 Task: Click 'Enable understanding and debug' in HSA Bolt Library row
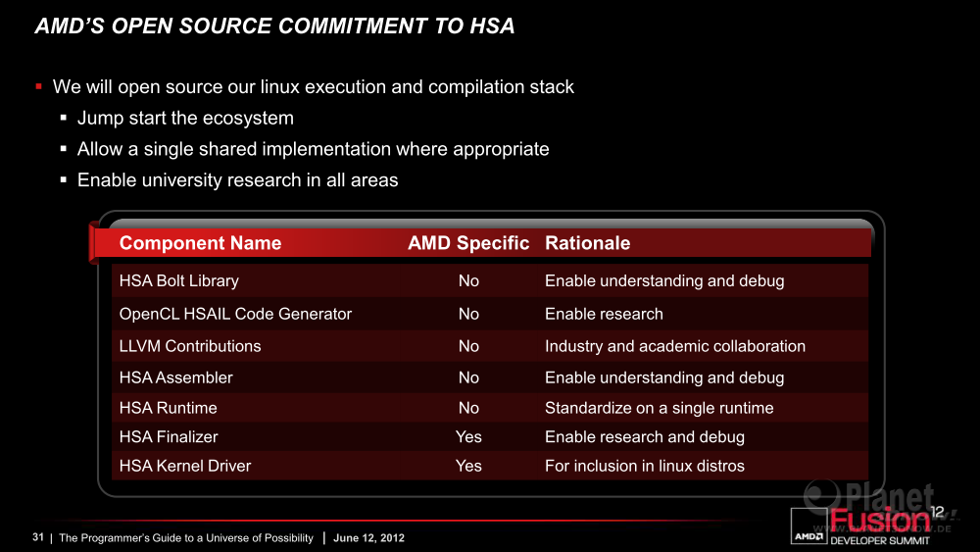pos(664,280)
